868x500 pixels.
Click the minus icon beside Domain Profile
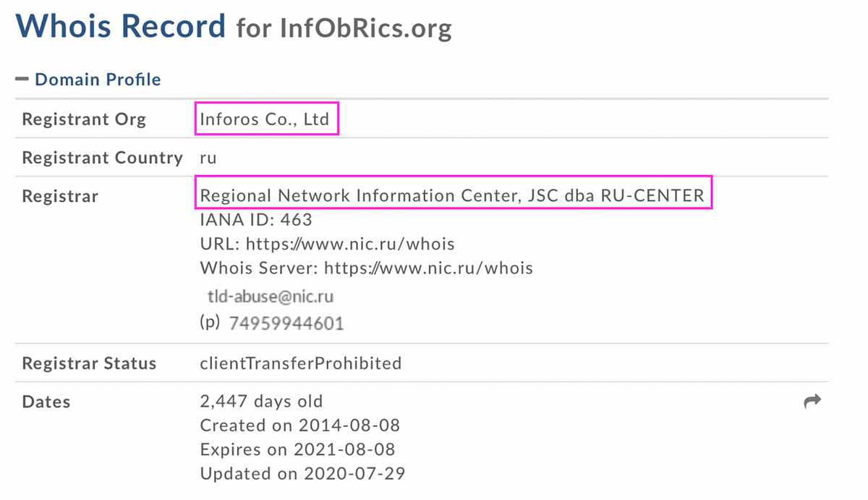(x=22, y=79)
